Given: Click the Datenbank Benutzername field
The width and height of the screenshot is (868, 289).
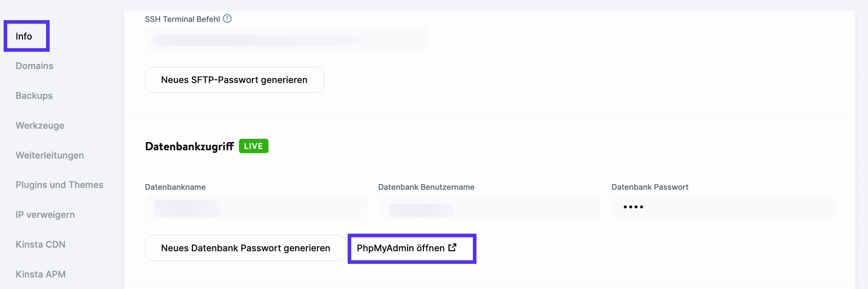Looking at the screenshot, I should 489,207.
